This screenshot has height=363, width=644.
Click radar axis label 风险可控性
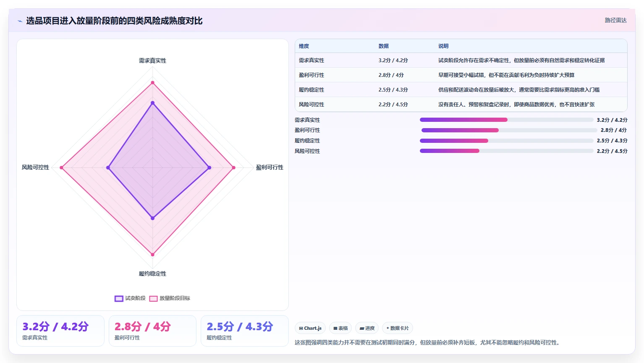pos(35,168)
